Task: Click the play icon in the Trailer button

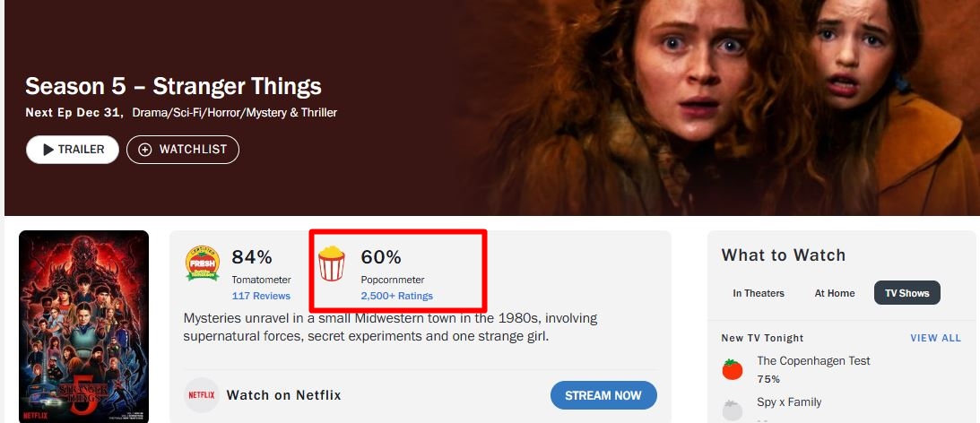Action: (x=48, y=150)
